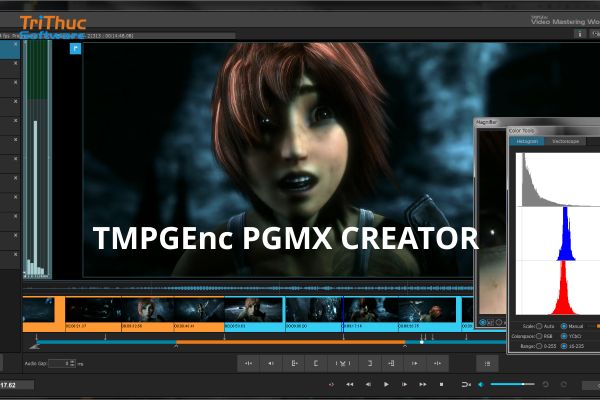Toggle the blue flag icon at the preview corner

coord(75,49)
